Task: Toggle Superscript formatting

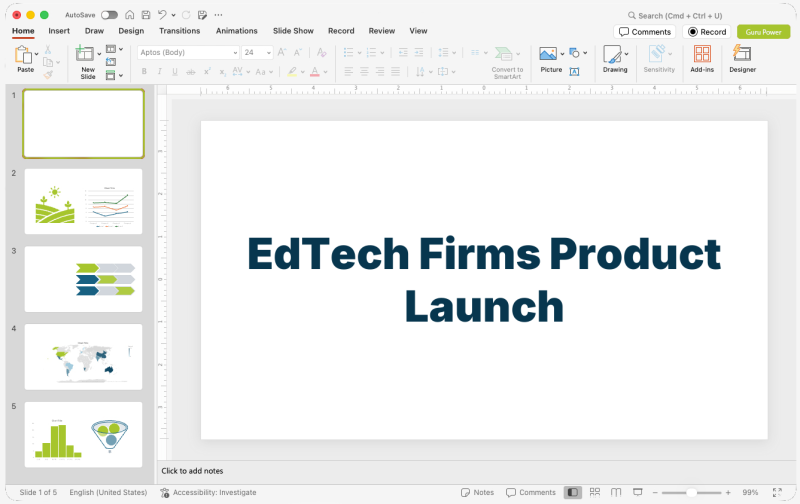Action: click(207, 72)
